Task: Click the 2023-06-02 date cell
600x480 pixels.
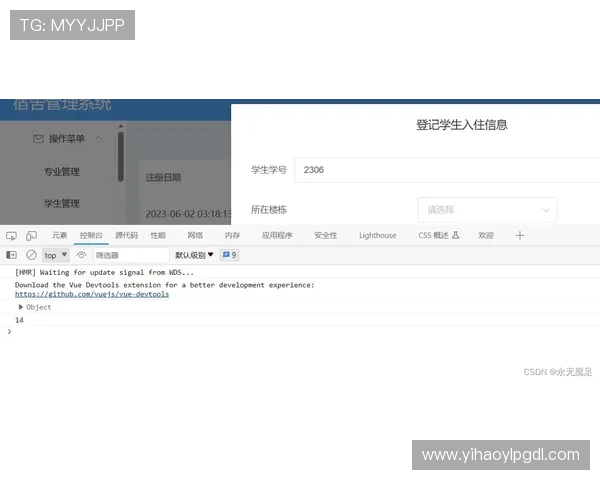Action: 188,214
